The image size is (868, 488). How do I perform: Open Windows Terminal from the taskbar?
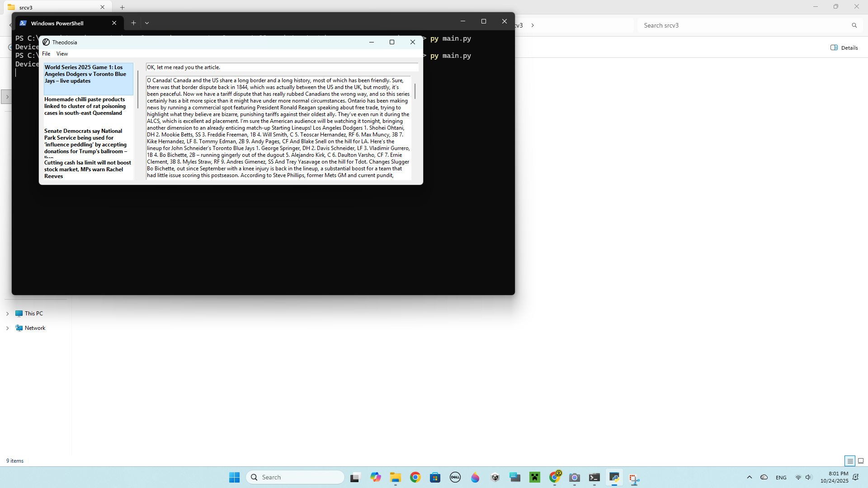594,477
